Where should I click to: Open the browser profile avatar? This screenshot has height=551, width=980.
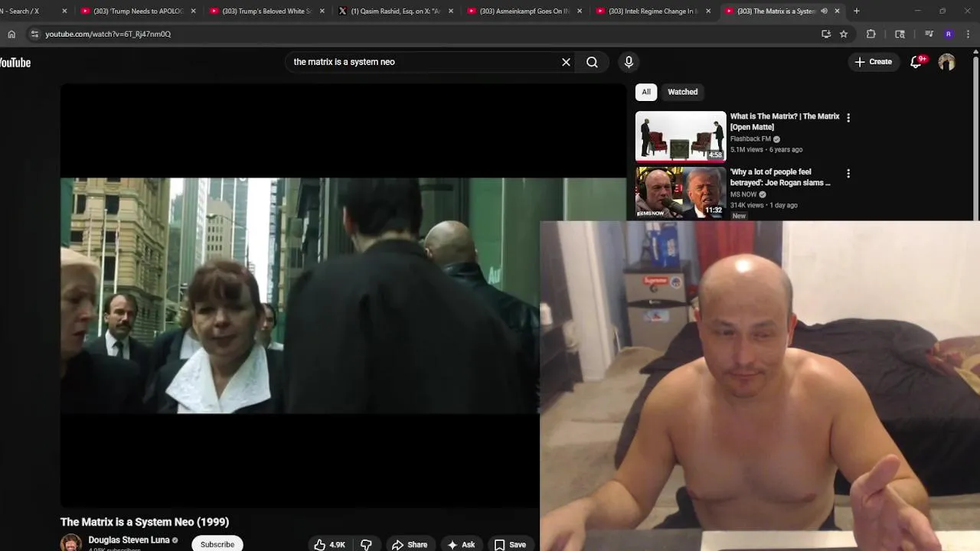point(949,34)
